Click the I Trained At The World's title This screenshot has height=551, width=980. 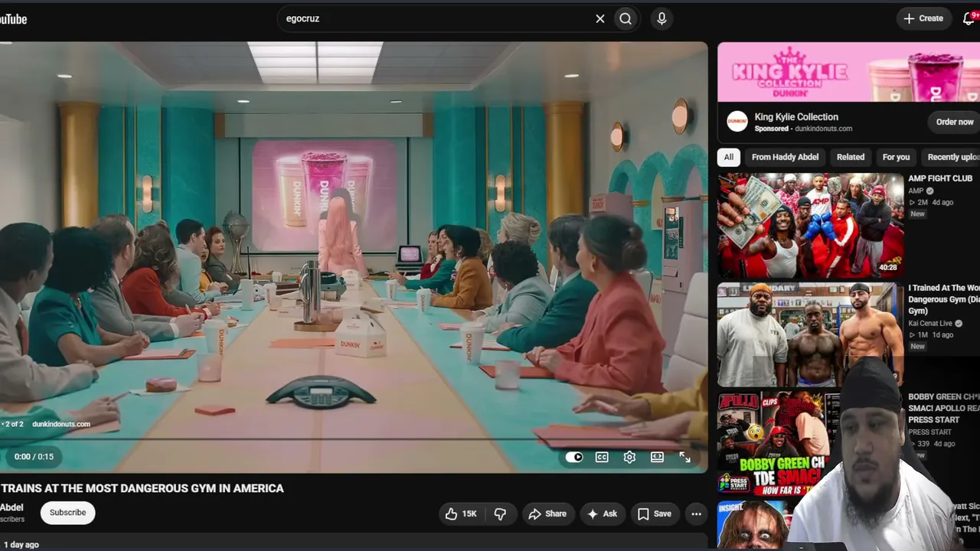[x=944, y=300]
